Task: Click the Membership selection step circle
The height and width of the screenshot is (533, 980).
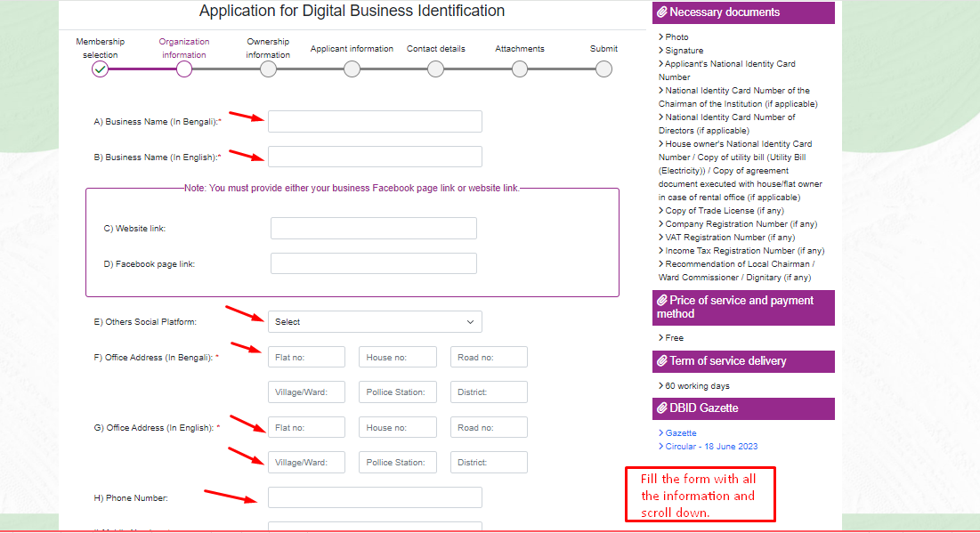Action: tap(100, 69)
